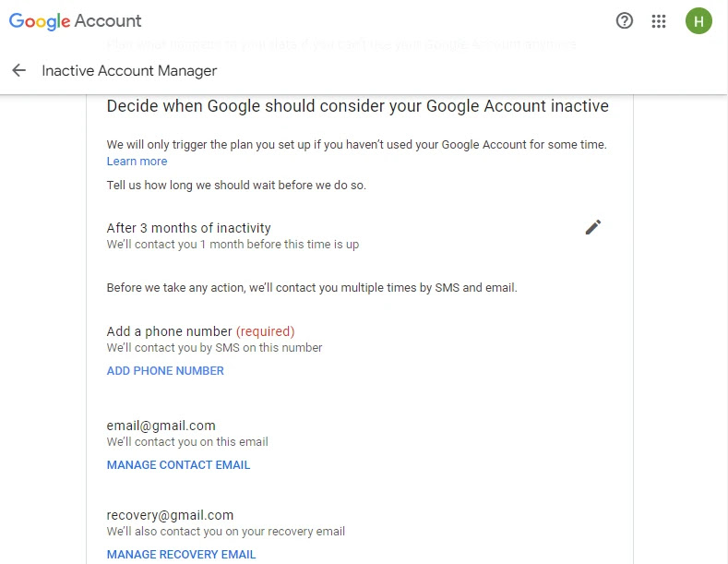Click the Inactive Account Manager page title

(x=129, y=71)
